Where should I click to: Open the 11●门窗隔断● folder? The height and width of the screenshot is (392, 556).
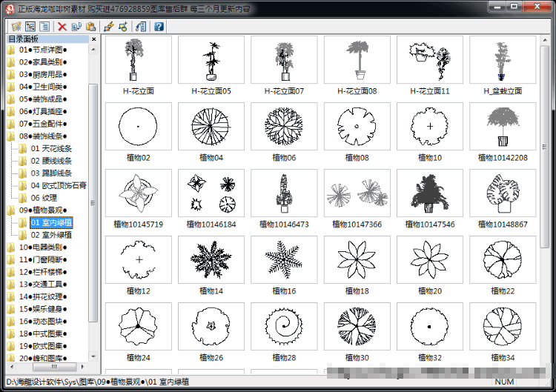pos(43,259)
